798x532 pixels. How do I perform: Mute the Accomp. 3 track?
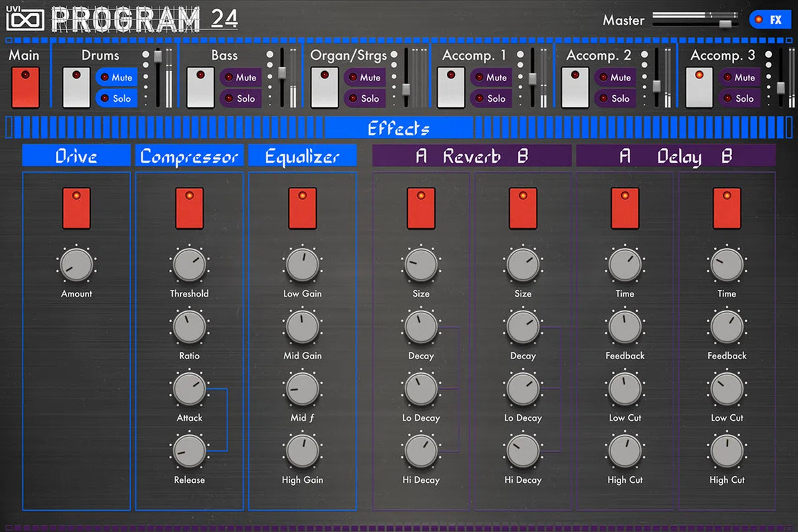(x=739, y=78)
